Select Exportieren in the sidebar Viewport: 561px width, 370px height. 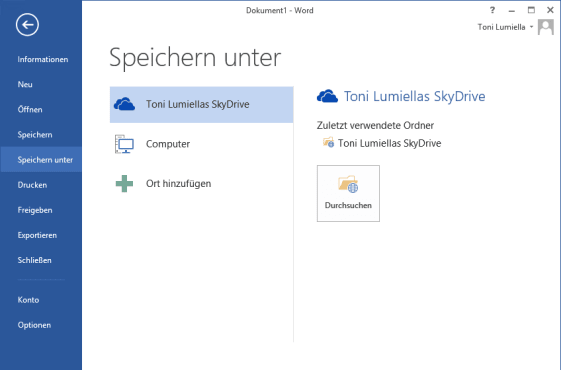click(37, 235)
